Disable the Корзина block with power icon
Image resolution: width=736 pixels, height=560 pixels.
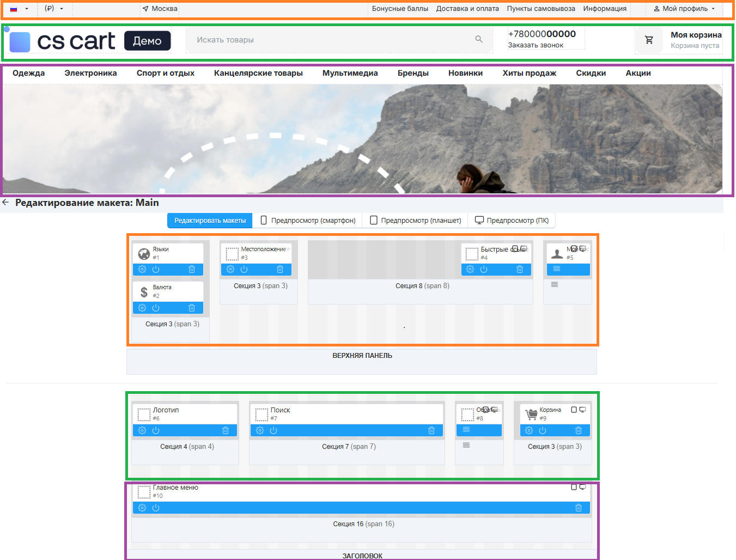coord(543,431)
